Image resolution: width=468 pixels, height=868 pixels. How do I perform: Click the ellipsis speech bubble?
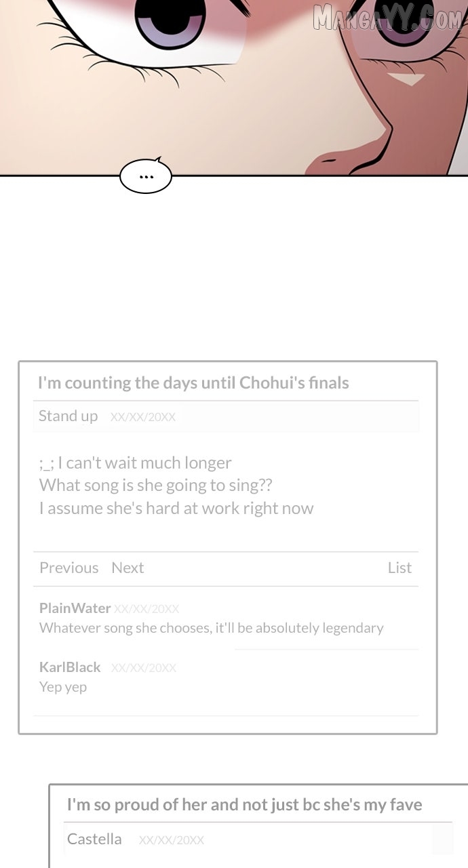click(x=146, y=177)
